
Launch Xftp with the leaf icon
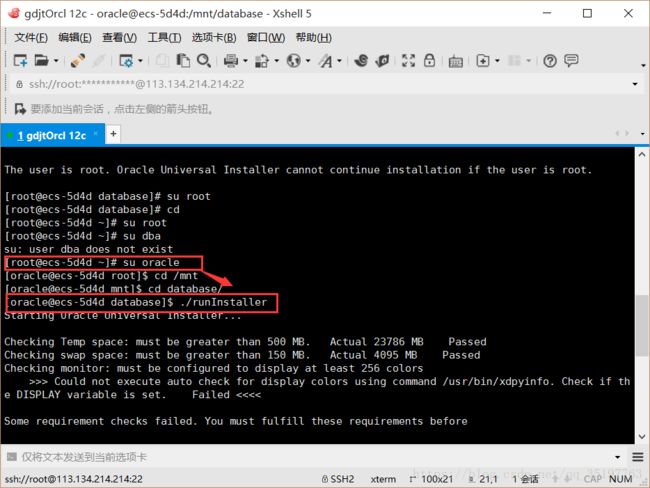pos(382,61)
